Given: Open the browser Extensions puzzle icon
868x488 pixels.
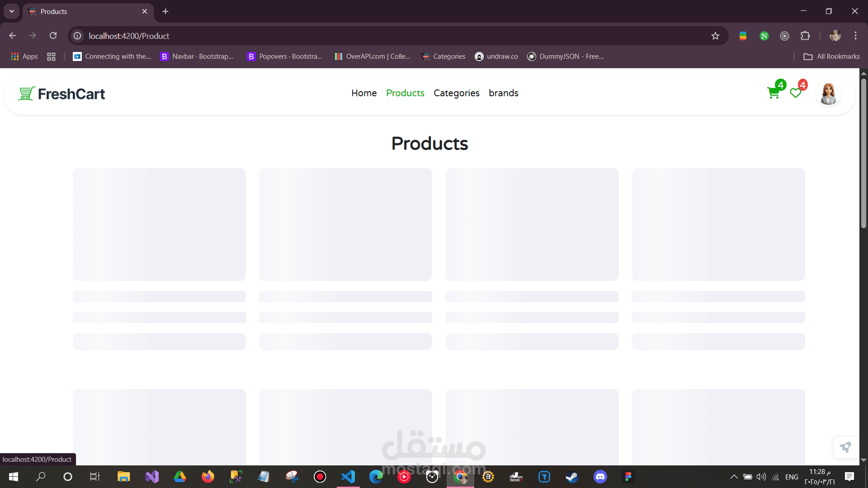Looking at the screenshot, I should point(805,36).
